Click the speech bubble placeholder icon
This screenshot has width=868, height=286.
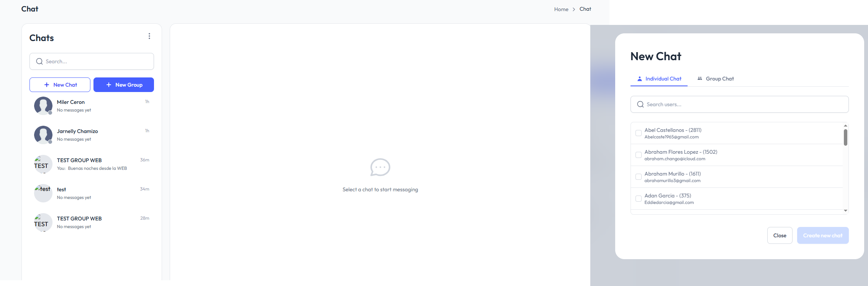(380, 167)
